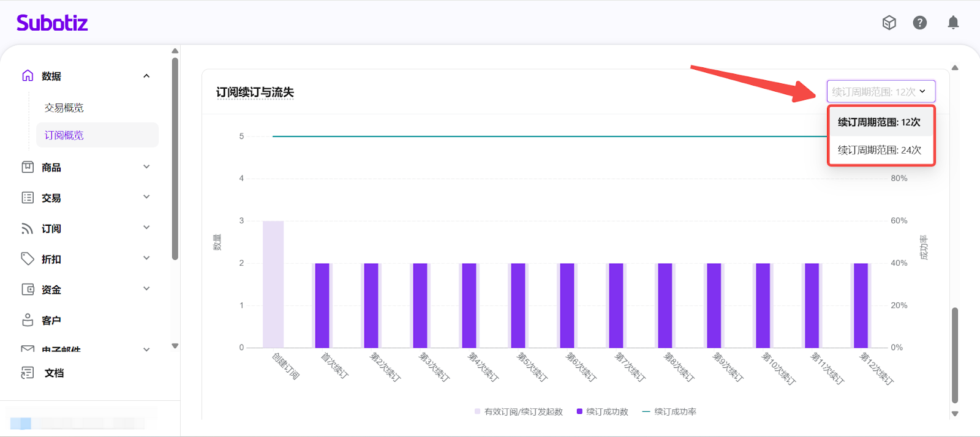Toggle 有效订阅/续订发起数 legend series

click(518, 412)
